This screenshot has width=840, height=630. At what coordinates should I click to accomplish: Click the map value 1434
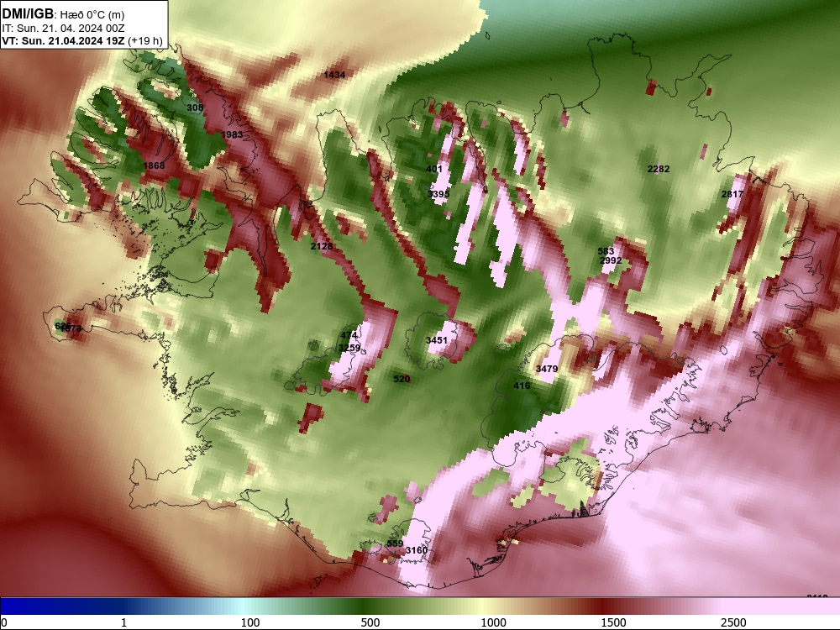tap(335, 75)
